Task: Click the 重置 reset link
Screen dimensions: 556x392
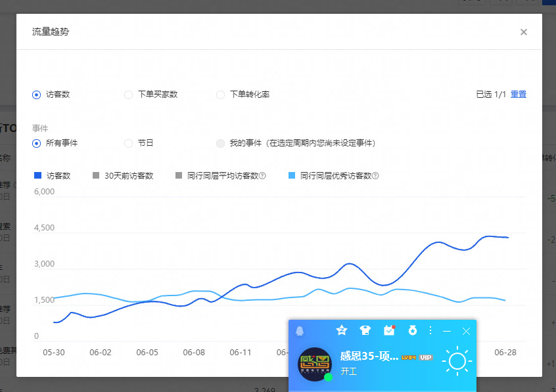Action: pos(519,94)
